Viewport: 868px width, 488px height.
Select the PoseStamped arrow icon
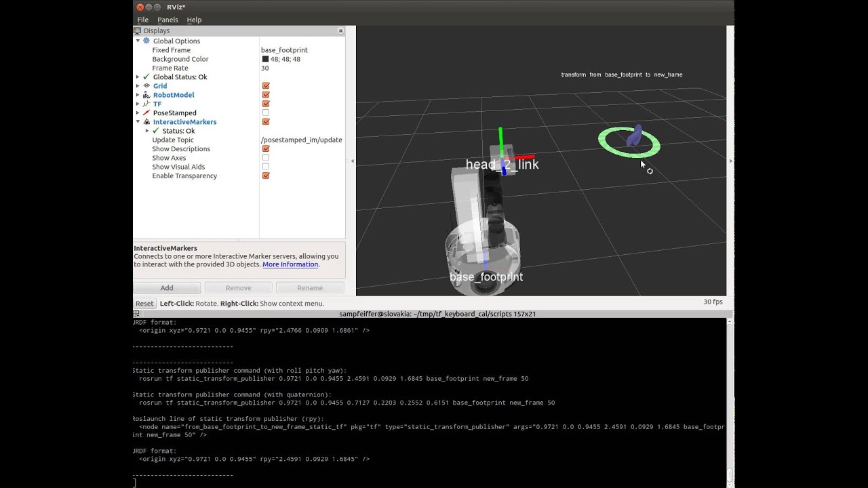[x=146, y=113]
